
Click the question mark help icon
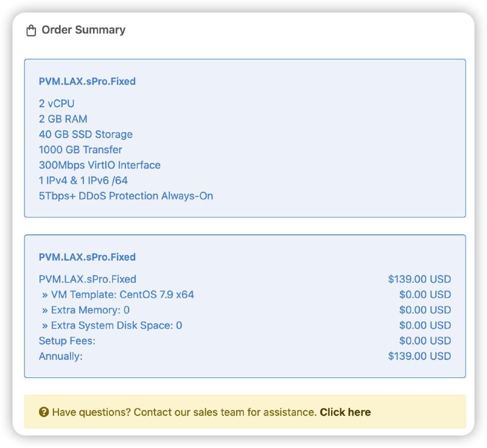coord(44,412)
